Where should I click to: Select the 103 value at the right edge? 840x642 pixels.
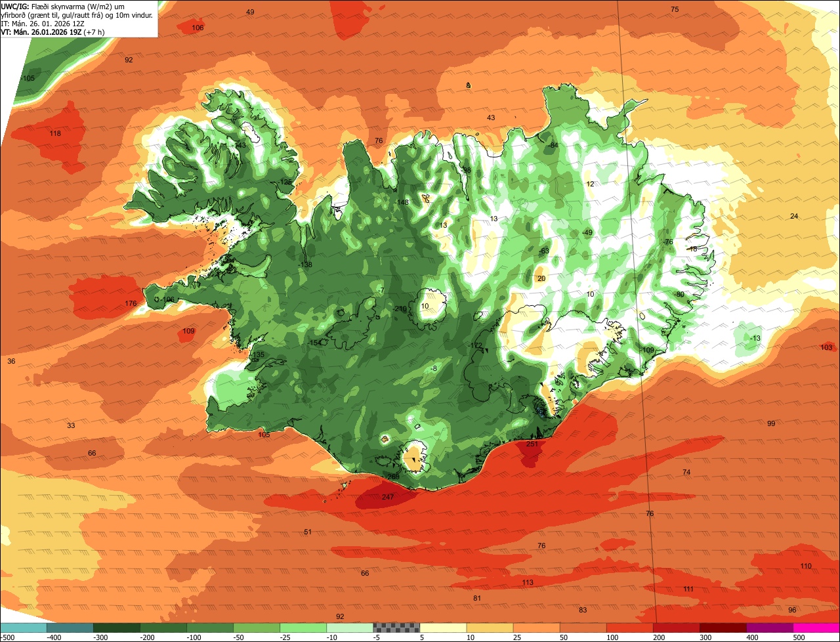point(826,348)
